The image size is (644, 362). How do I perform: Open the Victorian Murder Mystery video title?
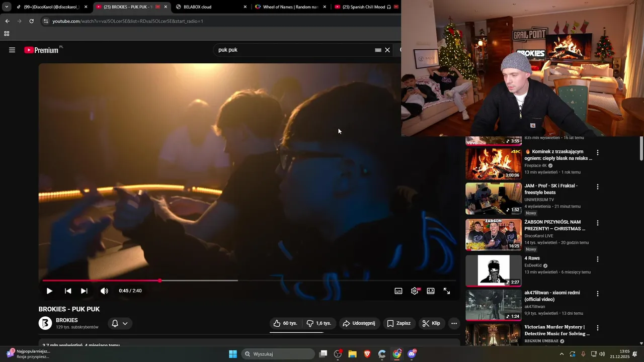pyautogui.click(x=557, y=330)
